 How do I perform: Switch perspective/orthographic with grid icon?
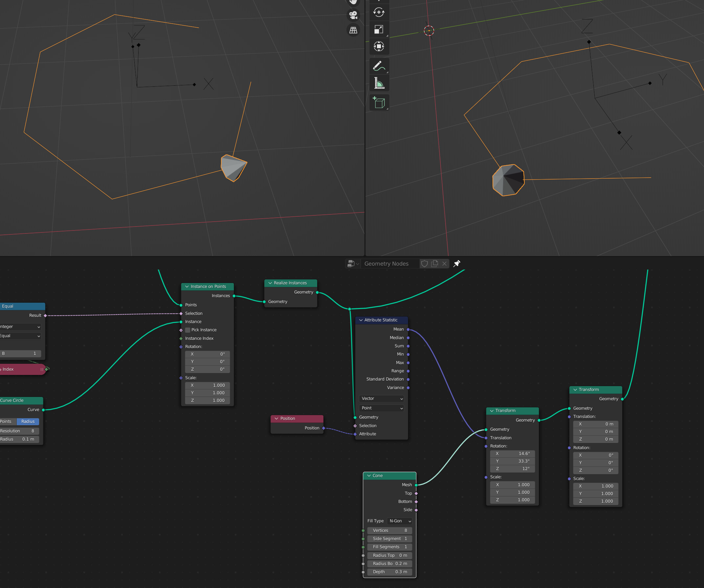pyautogui.click(x=353, y=30)
